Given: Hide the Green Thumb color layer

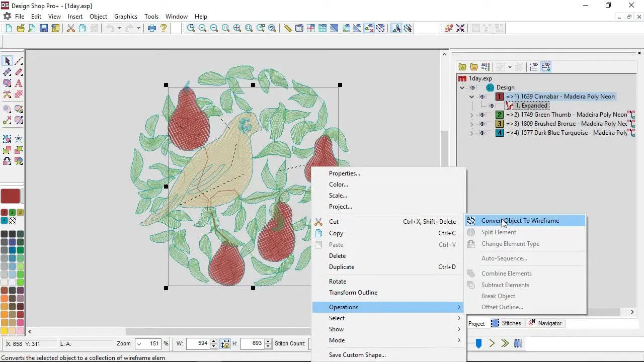Looking at the screenshot, I should [x=482, y=115].
